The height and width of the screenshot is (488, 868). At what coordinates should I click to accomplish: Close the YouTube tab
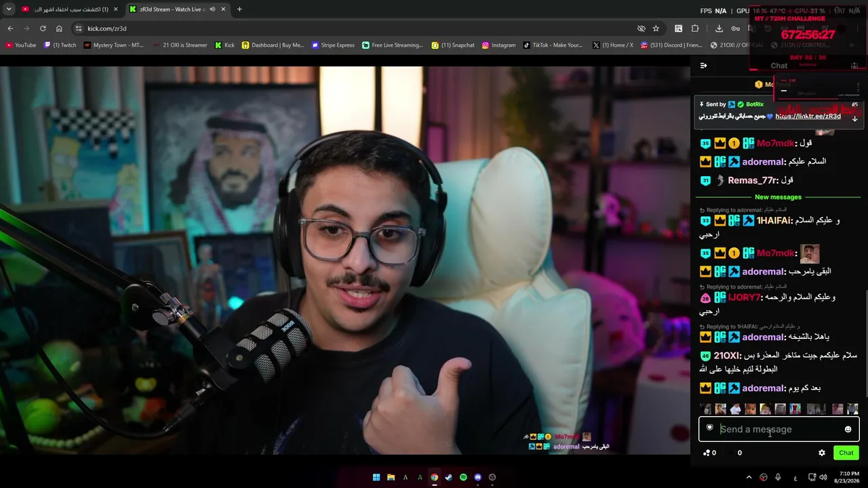click(116, 9)
